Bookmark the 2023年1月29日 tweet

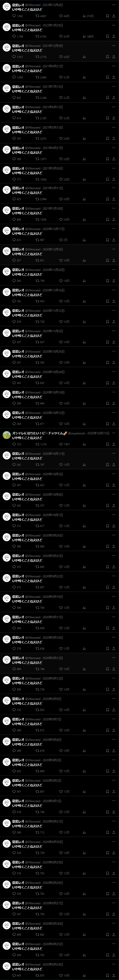pyautogui.click(x=107, y=36)
